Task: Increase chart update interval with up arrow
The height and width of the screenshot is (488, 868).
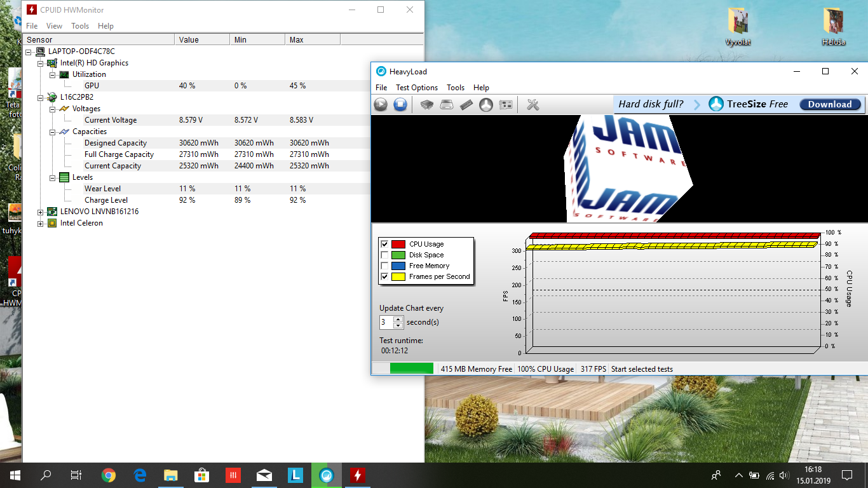Action: tap(398, 319)
